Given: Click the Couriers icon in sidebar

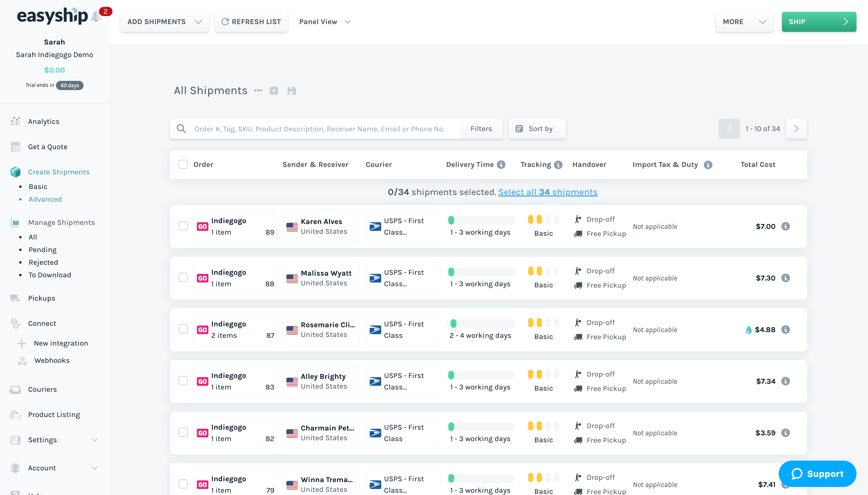Looking at the screenshot, I should tap(15, 389).
